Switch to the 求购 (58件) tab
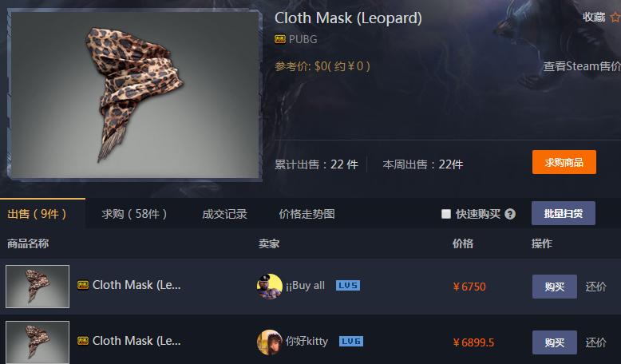The width and height of the screenshot is (621, 364). 134,214
